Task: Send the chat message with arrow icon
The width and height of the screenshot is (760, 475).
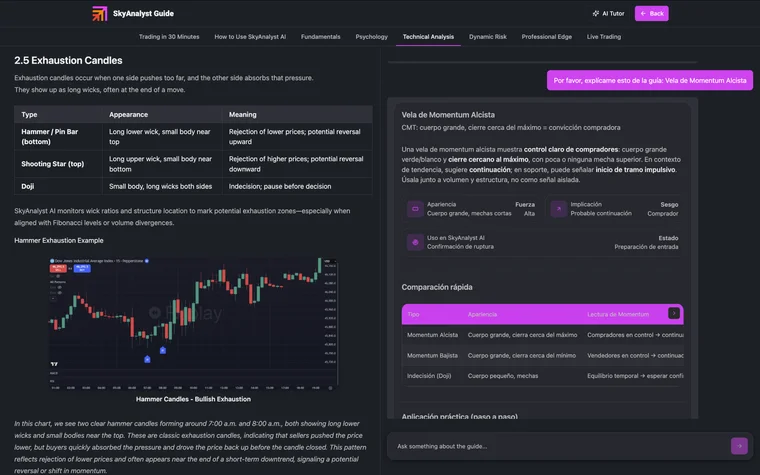Action: point(739,446)
